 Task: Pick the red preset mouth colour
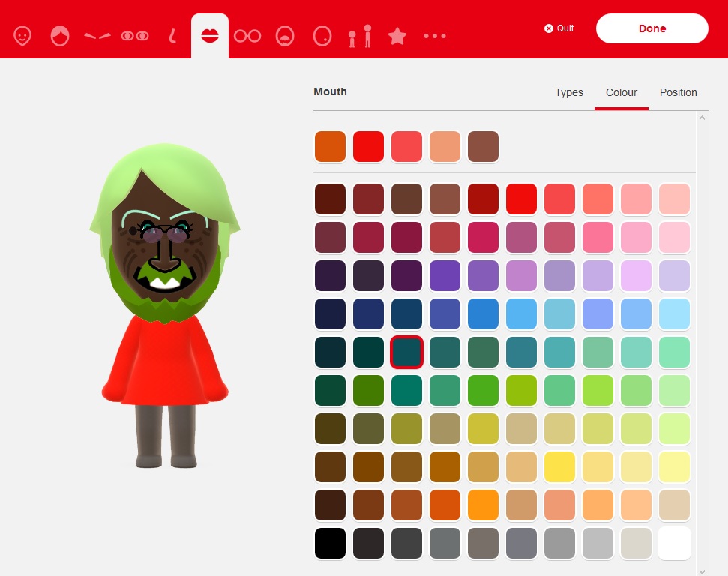pyautogui.click(x=369, y=147)
